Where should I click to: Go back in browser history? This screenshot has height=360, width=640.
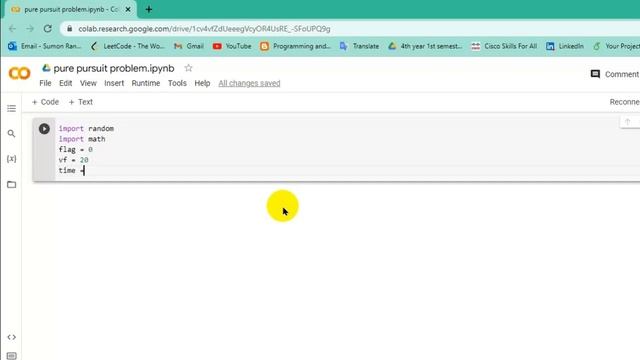(12, 29)
